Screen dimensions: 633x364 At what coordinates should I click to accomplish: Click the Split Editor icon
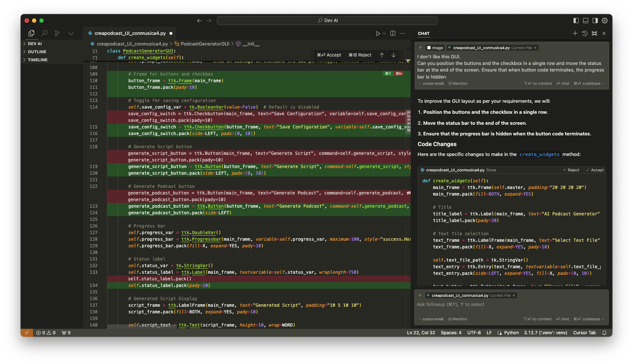[393, 33]
